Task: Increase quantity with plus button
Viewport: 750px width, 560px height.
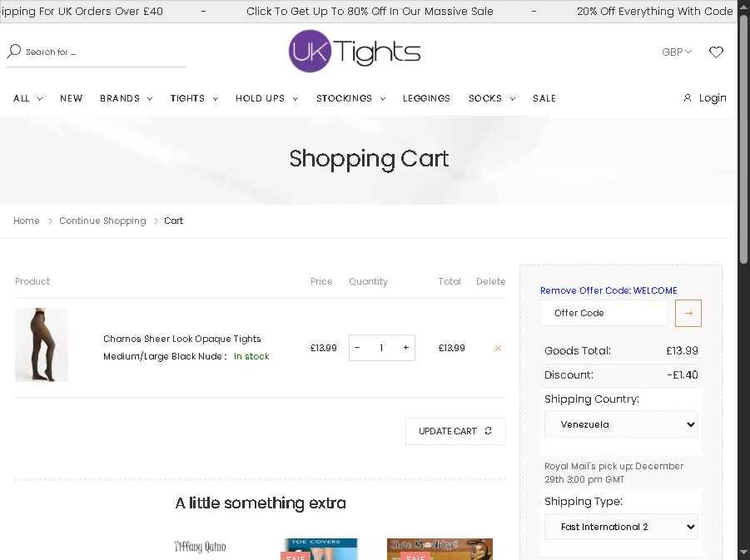Action: tap(405, 348)
